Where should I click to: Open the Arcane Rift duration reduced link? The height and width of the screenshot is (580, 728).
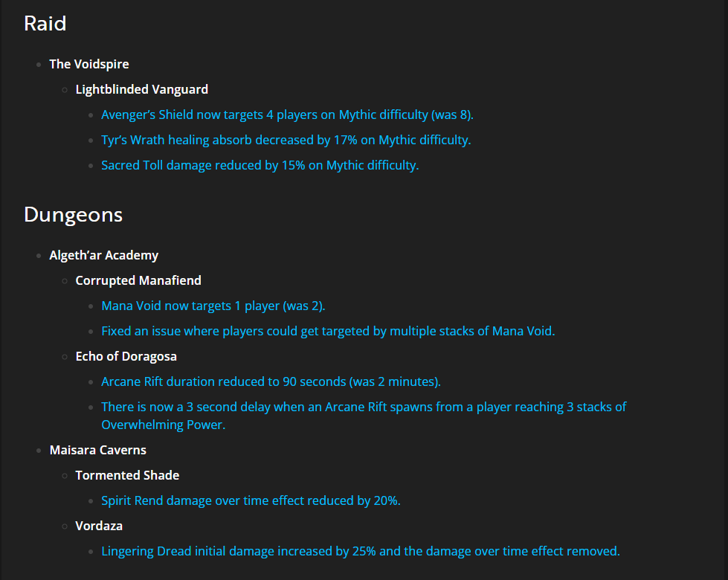(x=271, y=381)
